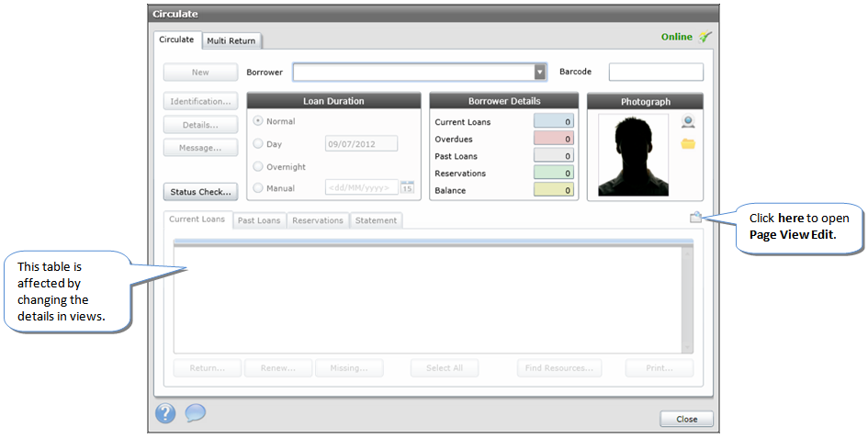The width and height of the screenshot is (868, 438).
Task: Click the Page View Edit icon
Action: (695, 218)
